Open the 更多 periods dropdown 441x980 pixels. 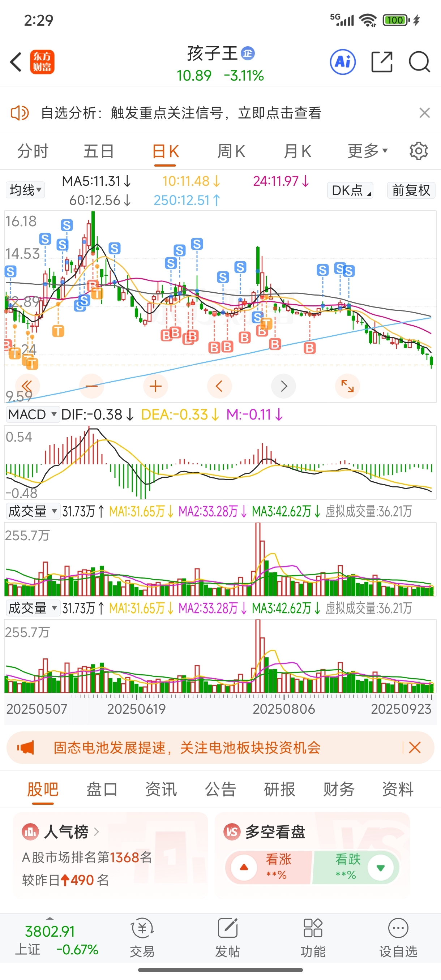(x=368, y=151)
